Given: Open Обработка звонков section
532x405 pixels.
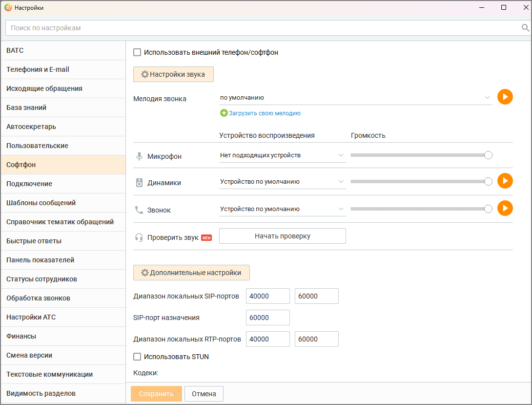Looking at the screenshot, I should [x=63, y=298].
